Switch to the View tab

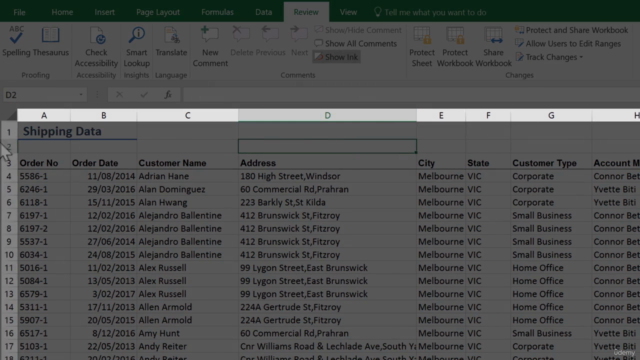click(348, 12)
